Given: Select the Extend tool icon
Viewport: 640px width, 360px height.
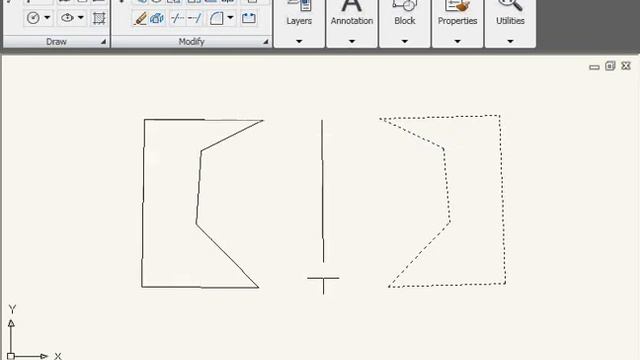Looking at the screenshot, I should click(x=194, y=18).
